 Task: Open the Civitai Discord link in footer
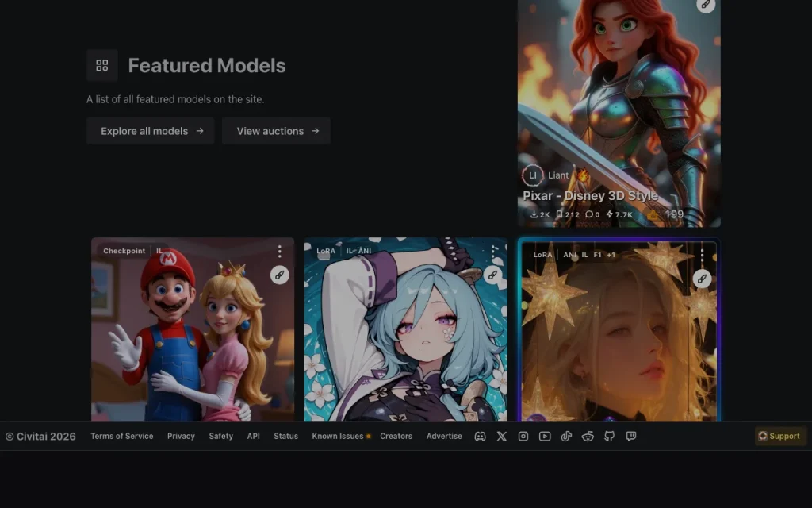click(x=480, y=437)
